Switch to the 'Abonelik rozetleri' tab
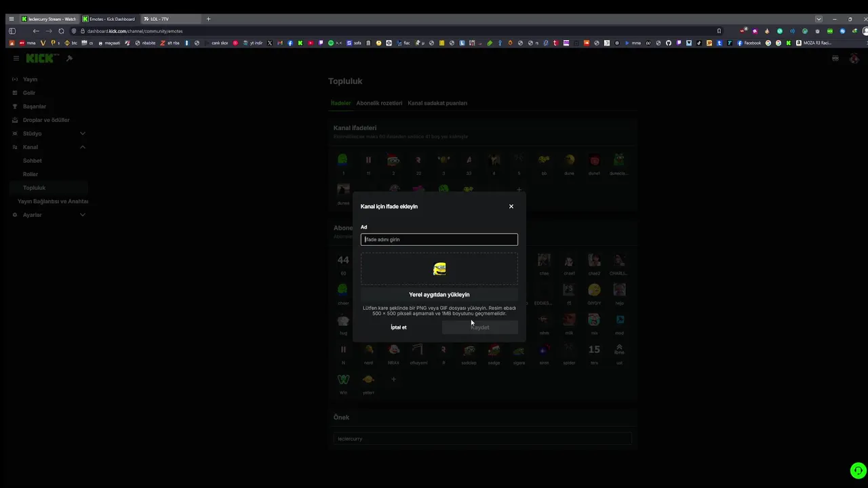The height and width of the screenshot is (488, 868). [x=379, y=103]
